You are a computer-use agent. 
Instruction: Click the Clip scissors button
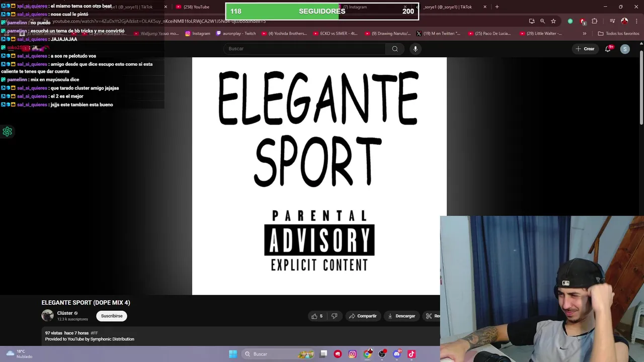pyautogui.click(x=432, y=316)
